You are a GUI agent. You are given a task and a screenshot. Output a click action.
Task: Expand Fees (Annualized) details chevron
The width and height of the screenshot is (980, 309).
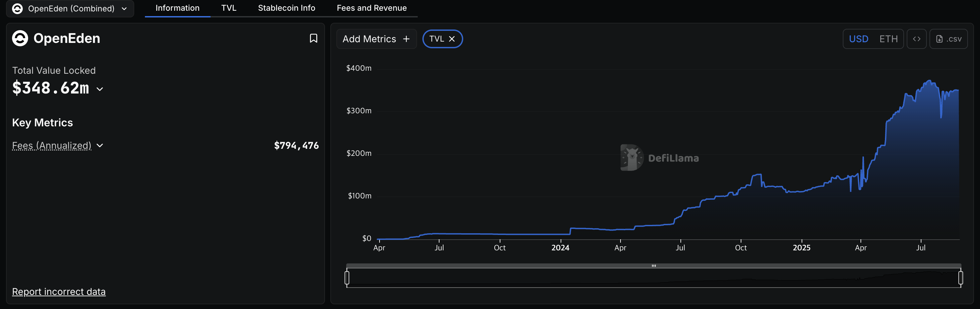tap(100, 145)
